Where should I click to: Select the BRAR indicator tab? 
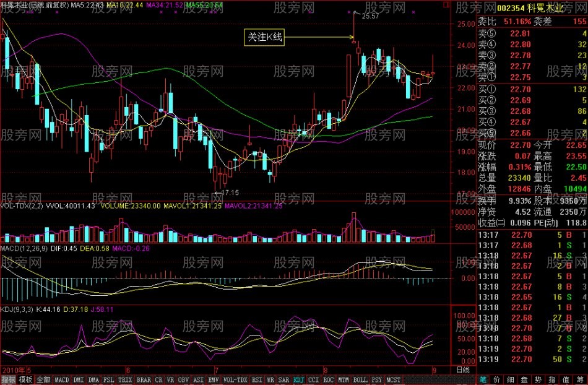coord(144,380)
